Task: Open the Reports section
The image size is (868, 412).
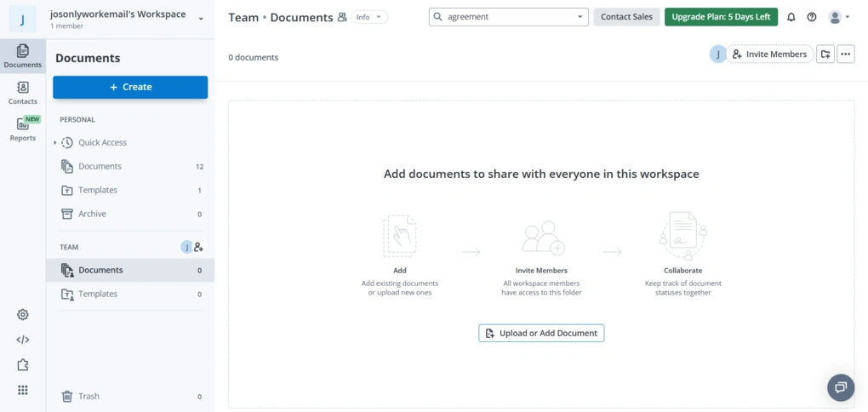Action: pyautogui.click(x=23, y=129)
